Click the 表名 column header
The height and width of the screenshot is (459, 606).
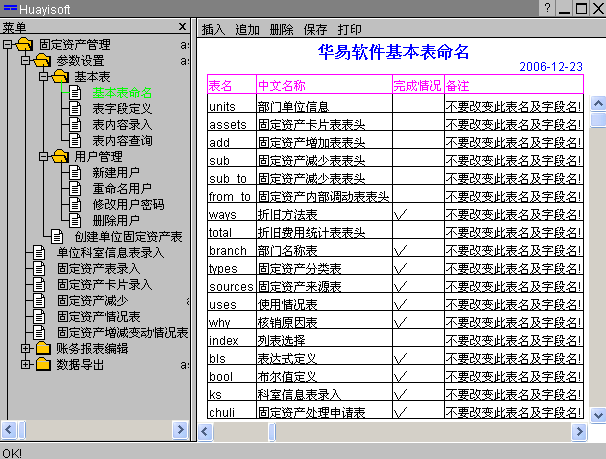[x=232, y=84]
